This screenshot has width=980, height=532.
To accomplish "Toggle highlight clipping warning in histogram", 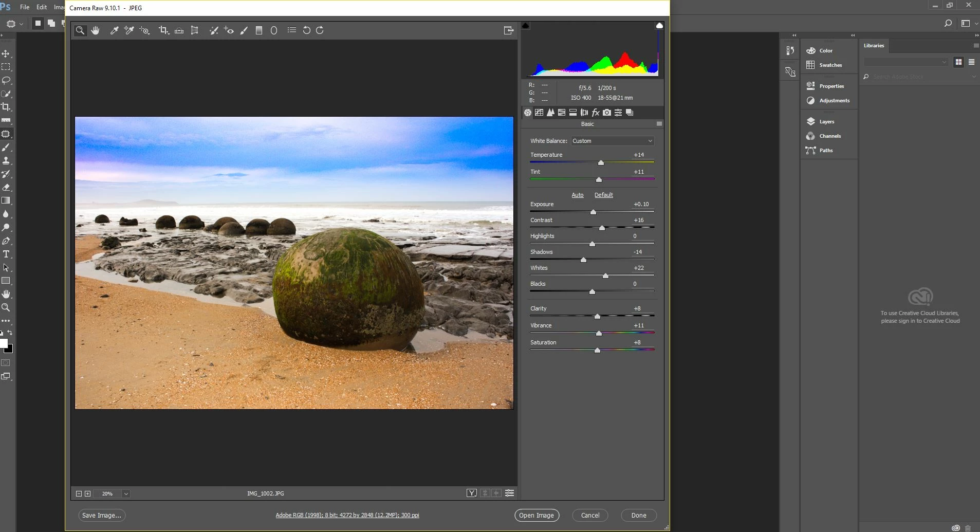I will click(659, 26).
